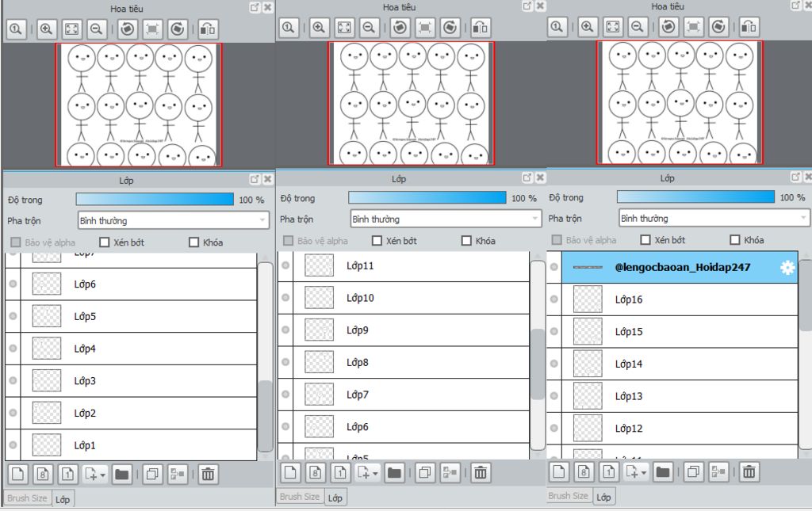812x511 pixels.
Task: Open Pha trộn blend dropdown in middle panel
Action: click(446, 219)
